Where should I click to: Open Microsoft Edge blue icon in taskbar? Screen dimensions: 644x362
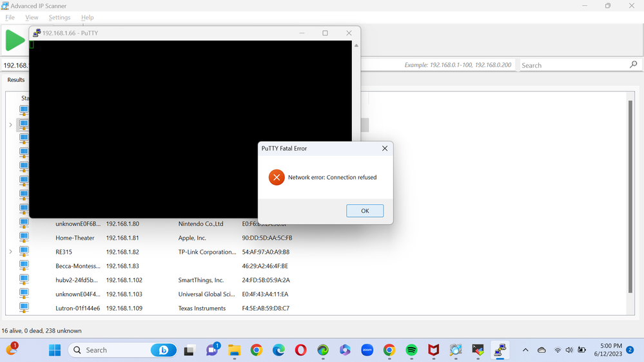coord(278,350)
